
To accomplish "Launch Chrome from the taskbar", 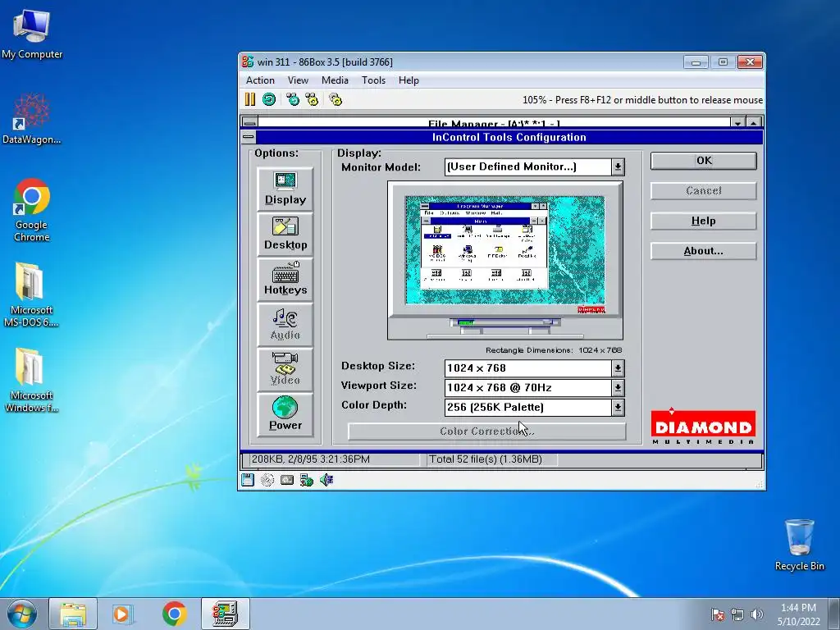I will pos(175,614).
